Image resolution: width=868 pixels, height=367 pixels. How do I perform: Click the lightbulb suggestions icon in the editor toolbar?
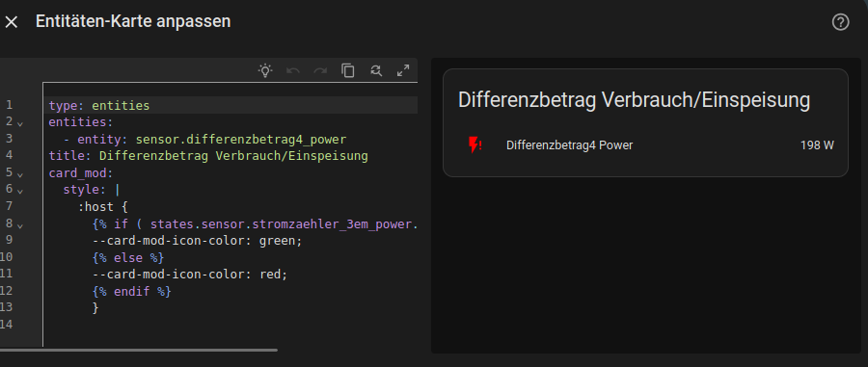point(266,70)
